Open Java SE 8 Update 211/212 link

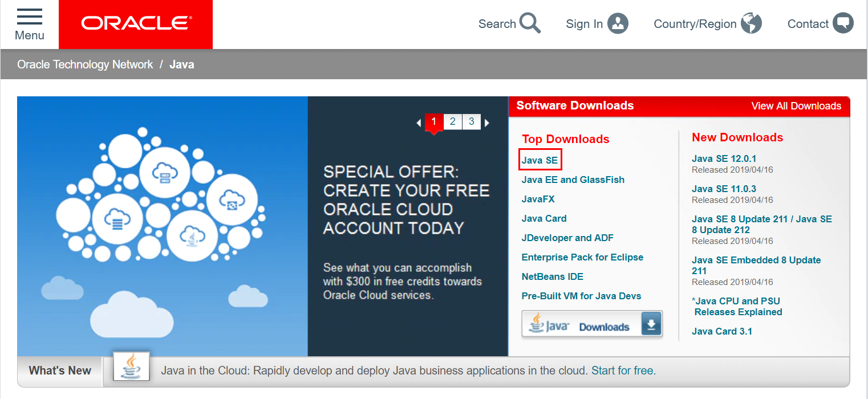(762, 225)
